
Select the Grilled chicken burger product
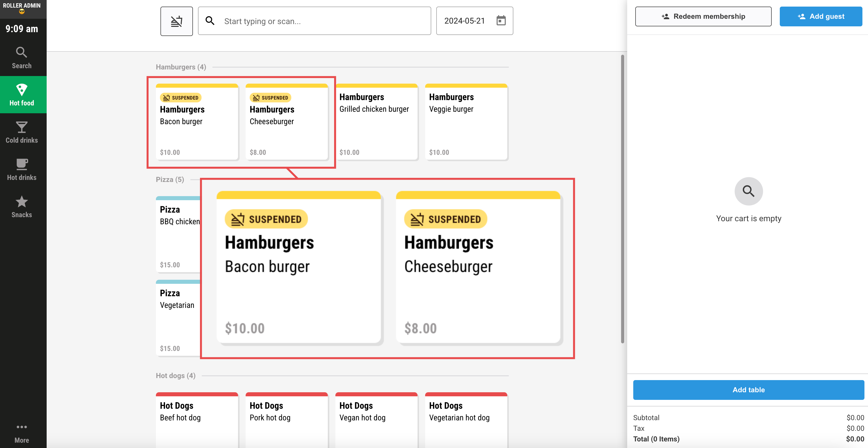pos(377,122)
